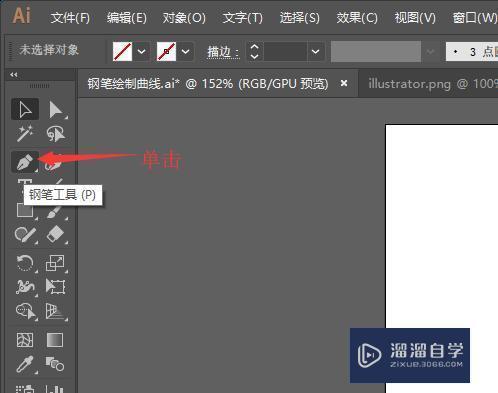The image size is (498, 393).
Task: Open the 效果(C) menu
Action: click(357, 18)
